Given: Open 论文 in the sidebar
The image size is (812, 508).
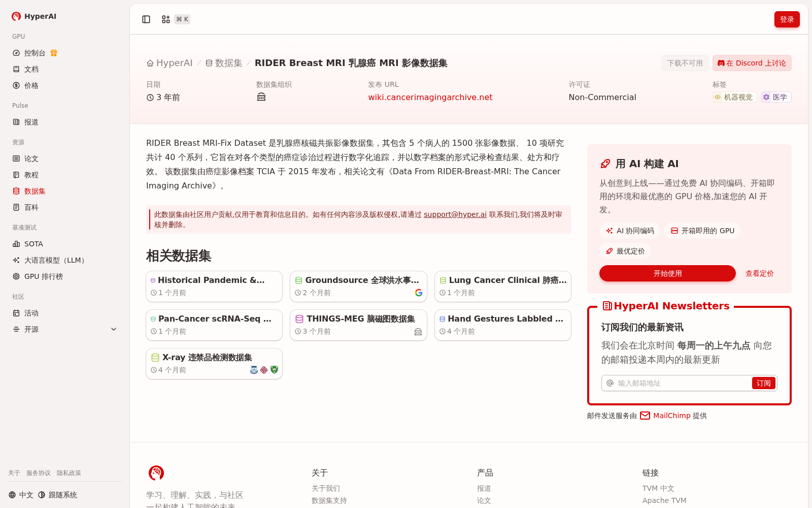Looking at the screenshot, I should pos(65,158).
